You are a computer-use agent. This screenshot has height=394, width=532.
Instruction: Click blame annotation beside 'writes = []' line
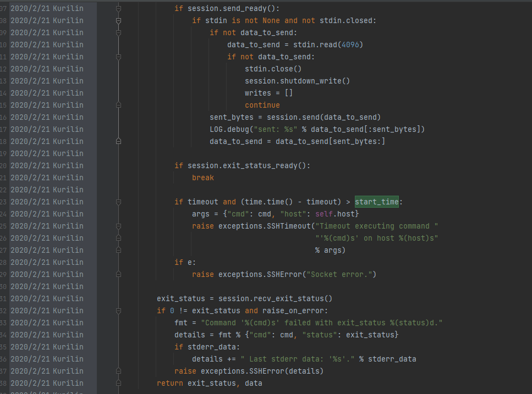pos(47,93)
